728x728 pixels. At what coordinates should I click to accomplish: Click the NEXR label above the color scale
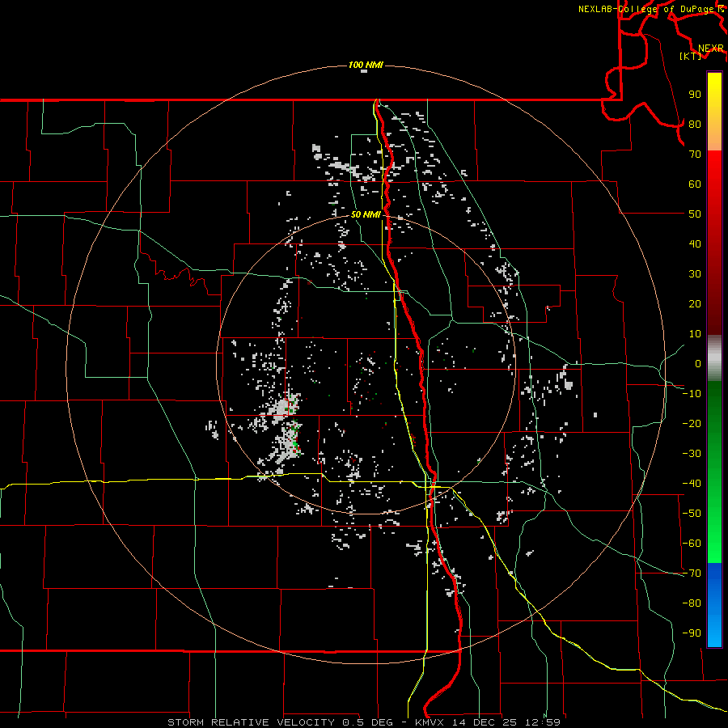click(710, 49)
